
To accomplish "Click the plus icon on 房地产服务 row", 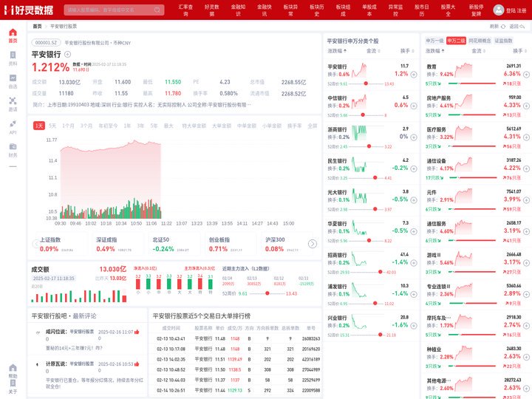I will pyautogui.click(x=526, y=106).
